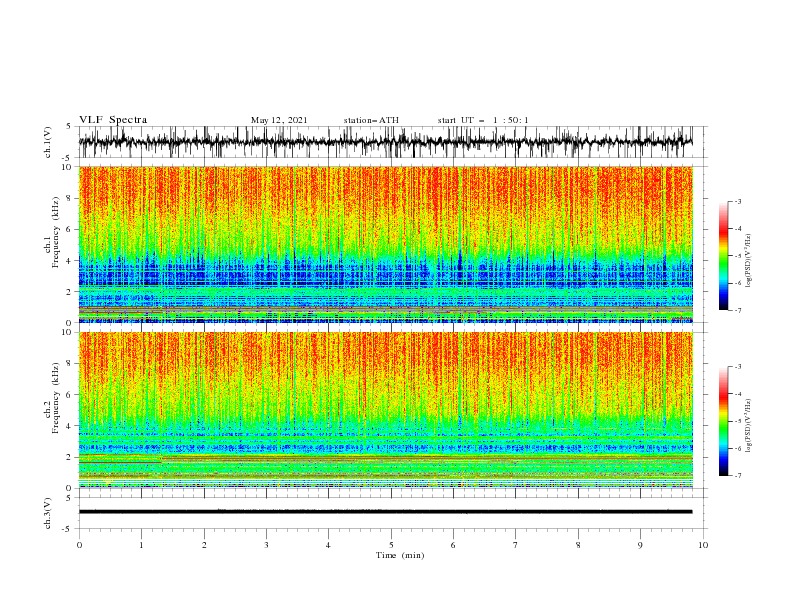Click the "8" minute tick on time axis
792x612 pixels.
click(578, 545)
